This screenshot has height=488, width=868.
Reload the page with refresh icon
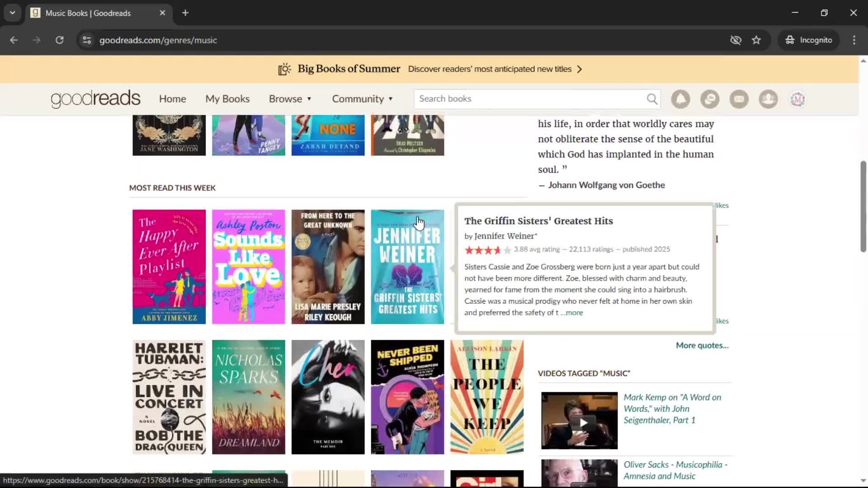click(x=59, y=40)
